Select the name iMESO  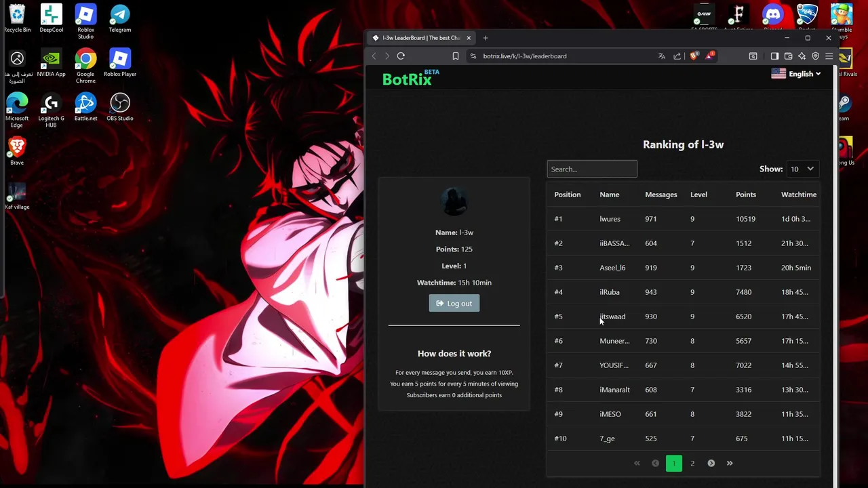pos(610,414)
